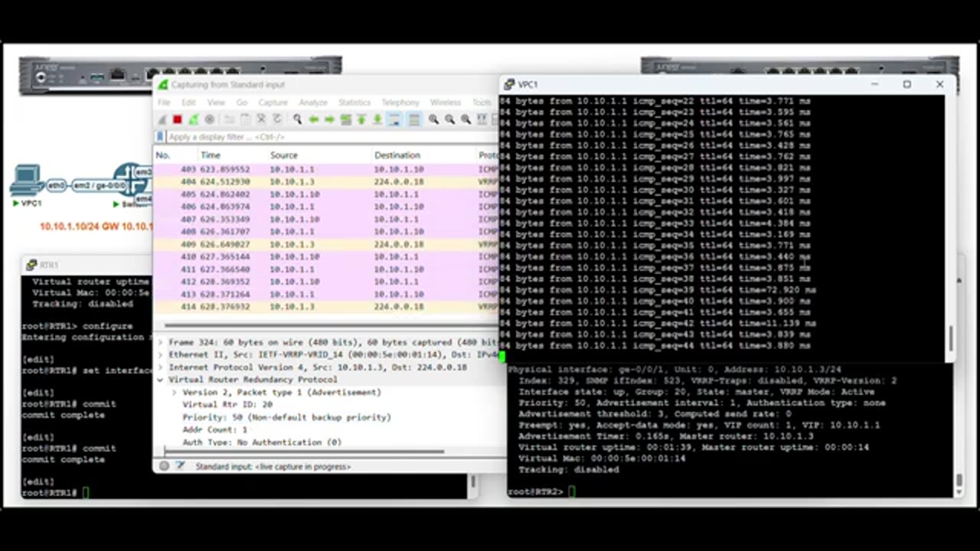Sort packets by the Destination column header

[423, 155]
